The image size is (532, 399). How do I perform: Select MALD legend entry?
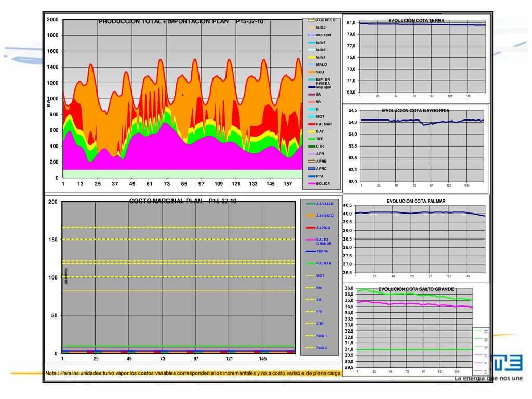click(x=317, y=65)
